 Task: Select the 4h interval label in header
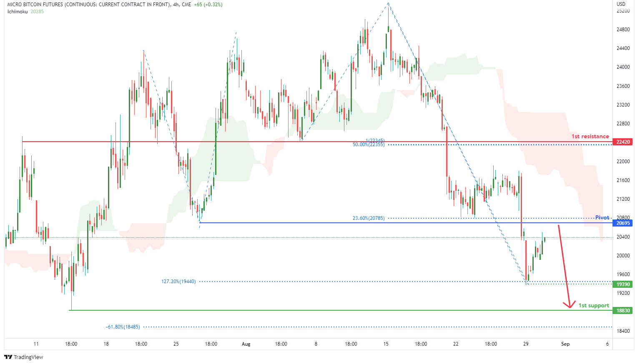point(176,5)
